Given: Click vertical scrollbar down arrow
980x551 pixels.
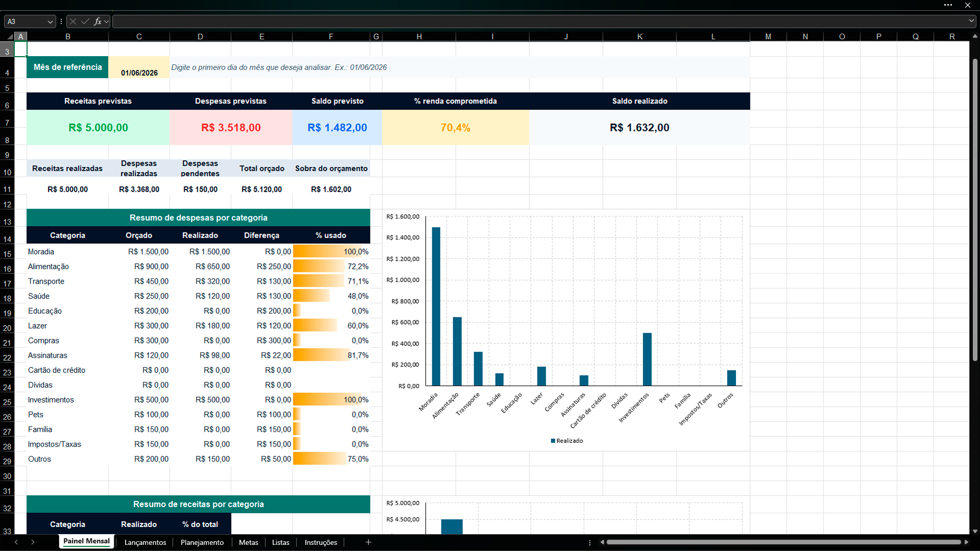Looking at the screenshot, I should 975,531.
